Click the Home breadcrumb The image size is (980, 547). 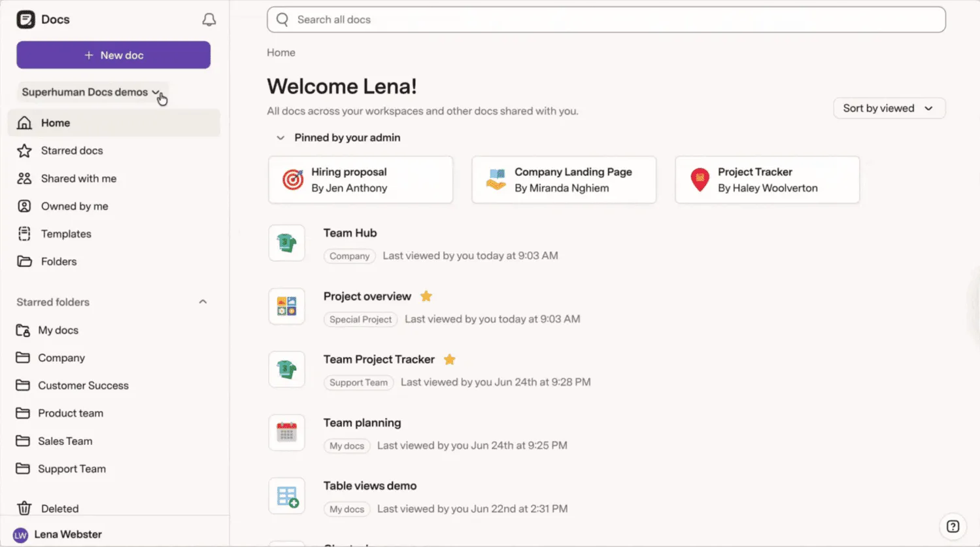click(x=281, y=52)
